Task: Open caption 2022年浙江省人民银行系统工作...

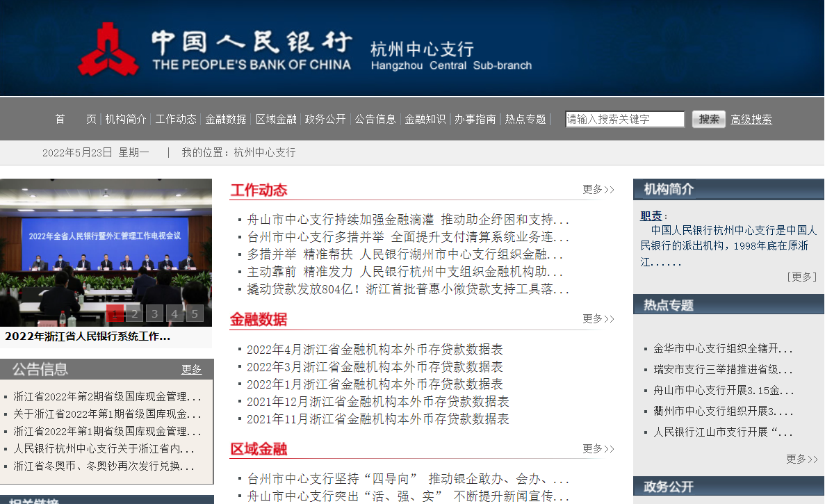Action: (88, 336)
